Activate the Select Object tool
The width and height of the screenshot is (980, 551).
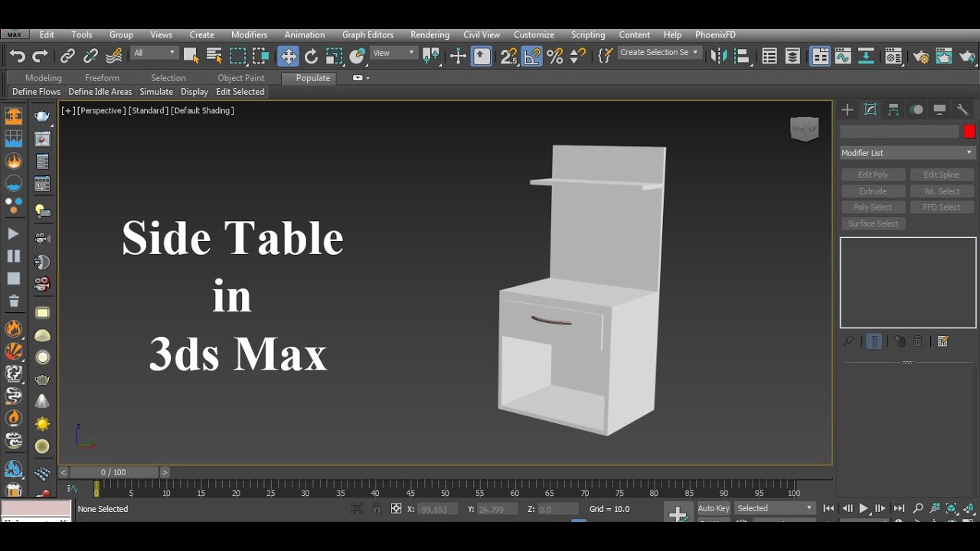(x=191, y=56)
